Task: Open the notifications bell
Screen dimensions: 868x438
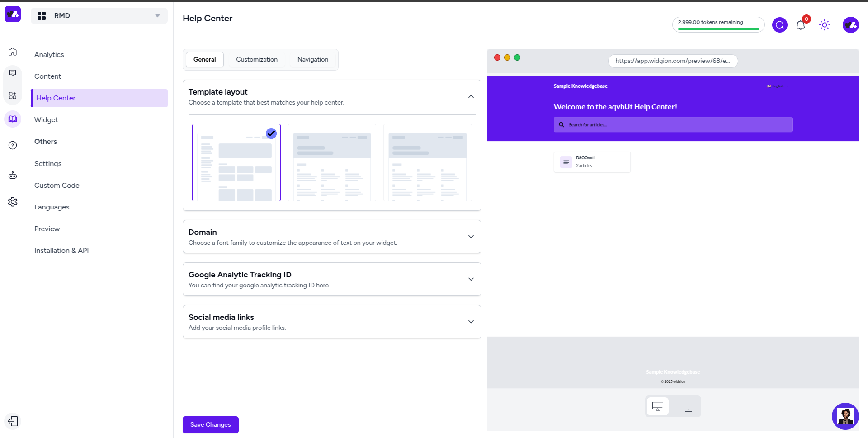Action: tap(800, 25)
